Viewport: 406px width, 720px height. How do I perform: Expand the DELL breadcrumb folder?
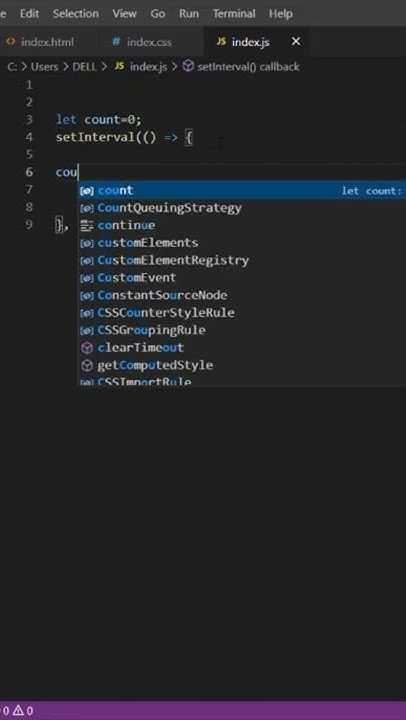tap(85, 67)
